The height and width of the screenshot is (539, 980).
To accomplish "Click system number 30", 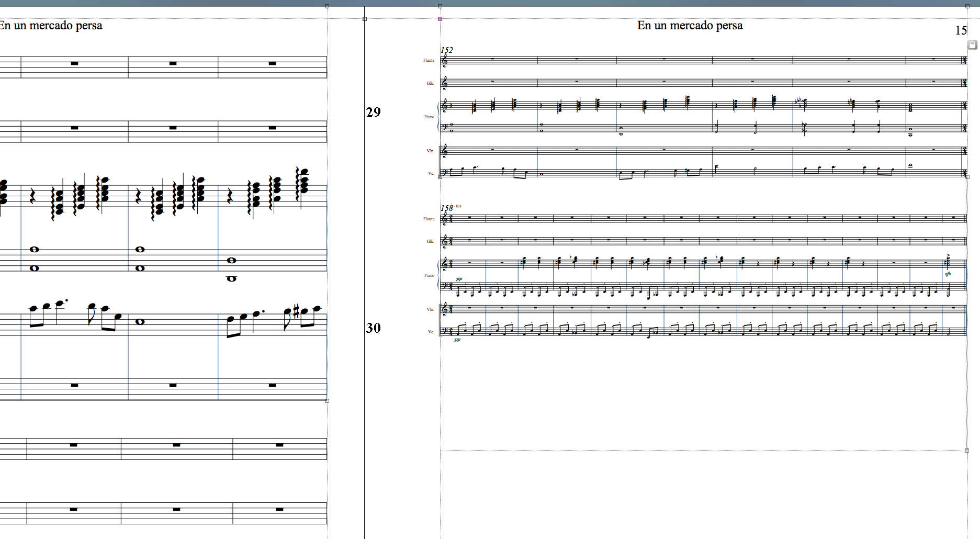I will [x=373, y=328].
